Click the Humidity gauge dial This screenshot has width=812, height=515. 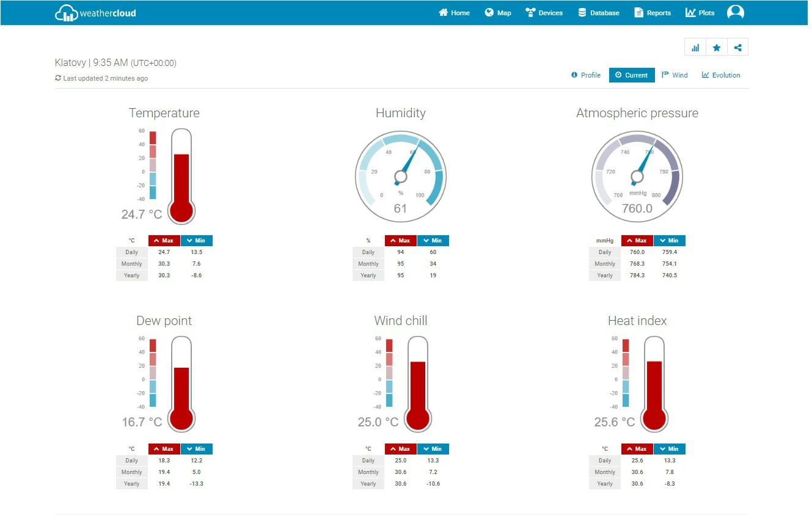tap(401, 177)
